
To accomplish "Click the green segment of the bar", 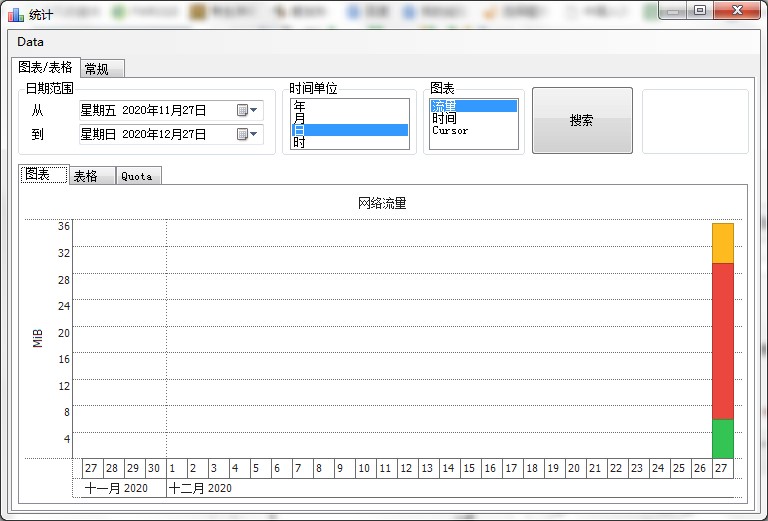I will [x=722, y=438].
